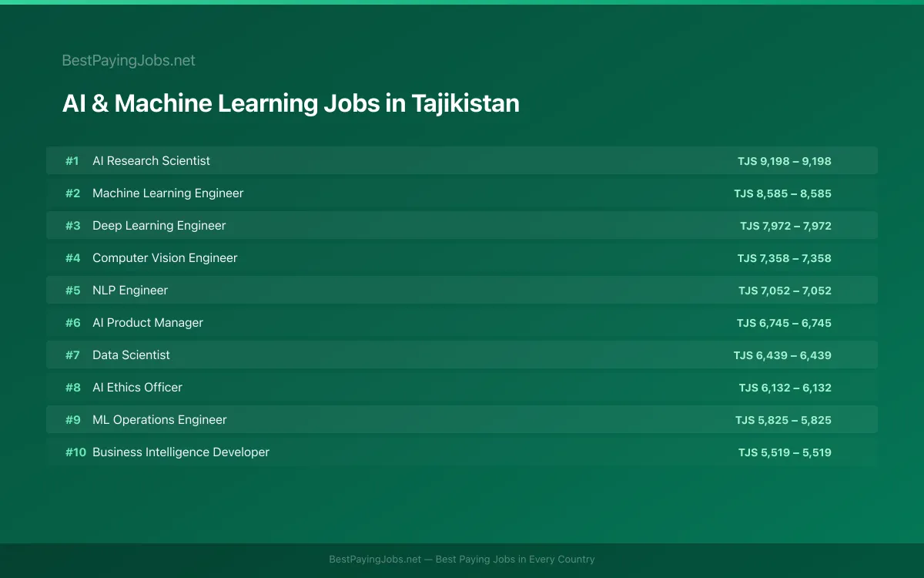
Task: Click the #1 rank number
Action: tap(72, 161)
